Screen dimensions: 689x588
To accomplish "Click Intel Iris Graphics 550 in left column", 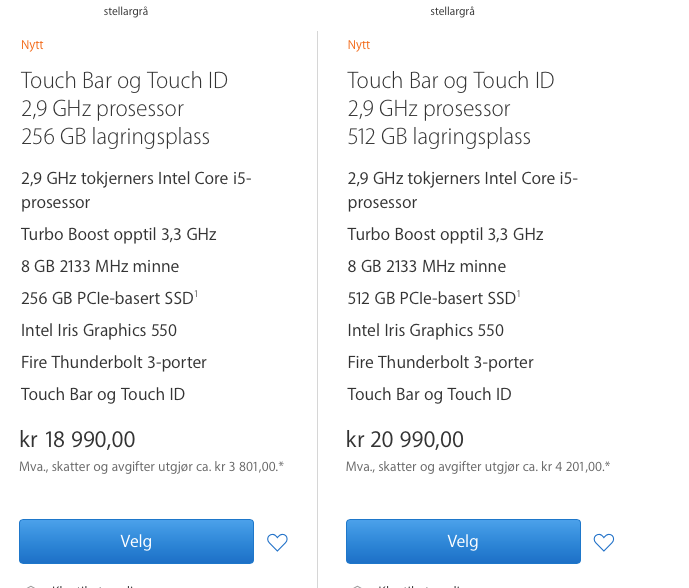I will click(99, 330).
